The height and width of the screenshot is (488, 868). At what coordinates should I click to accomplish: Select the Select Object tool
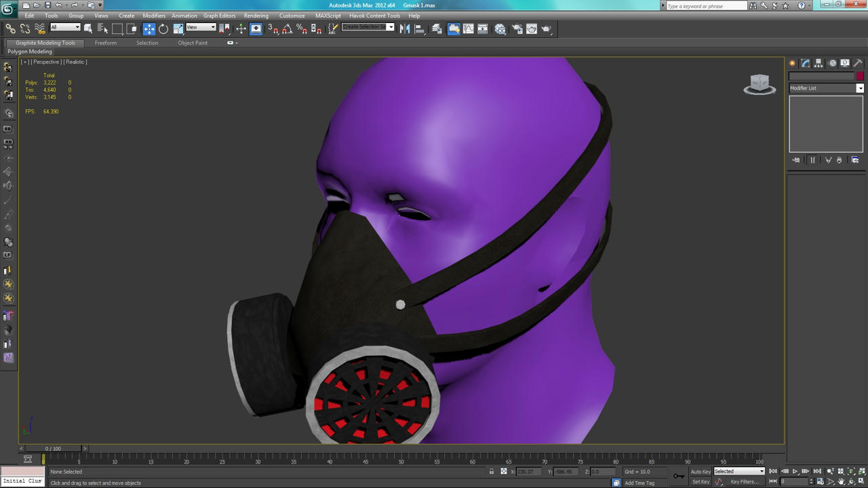[x=88, y=28]
